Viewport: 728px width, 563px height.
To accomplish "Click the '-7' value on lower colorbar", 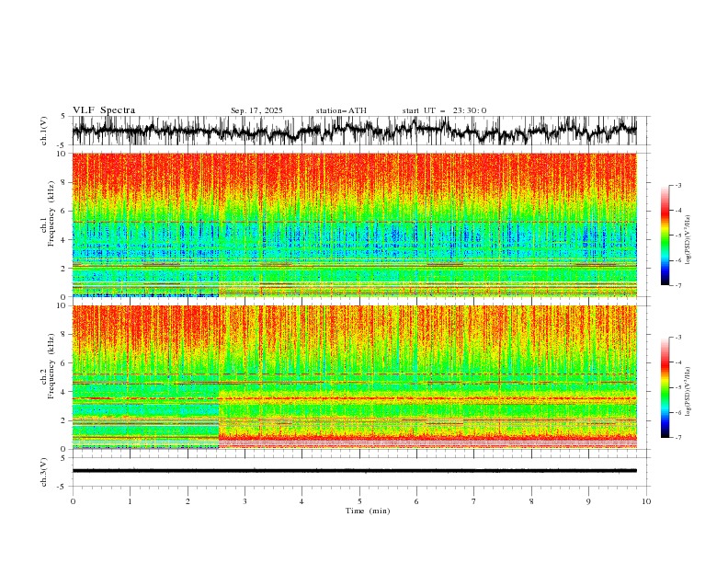I will pos(677,438).
